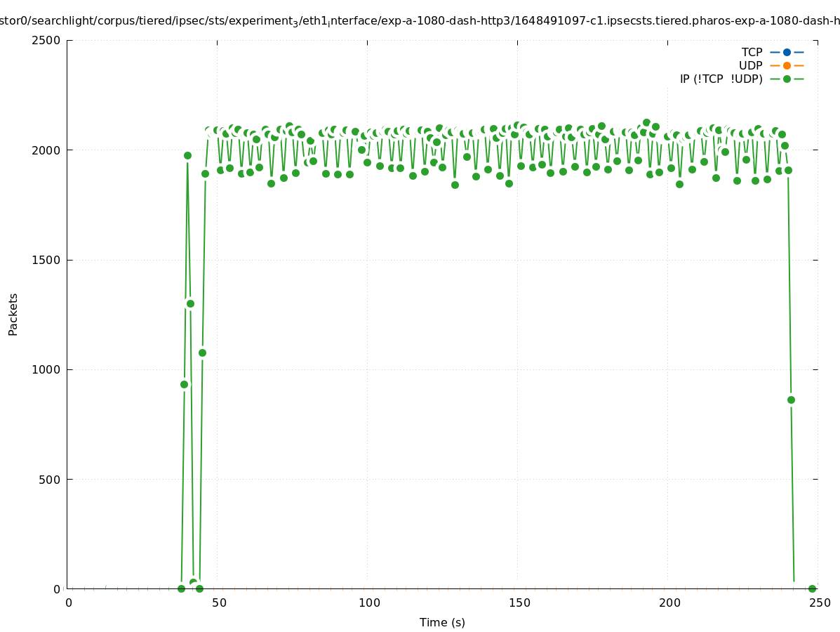
Task: Click the 200 tick on x-axis
Action: pos(669,603)
